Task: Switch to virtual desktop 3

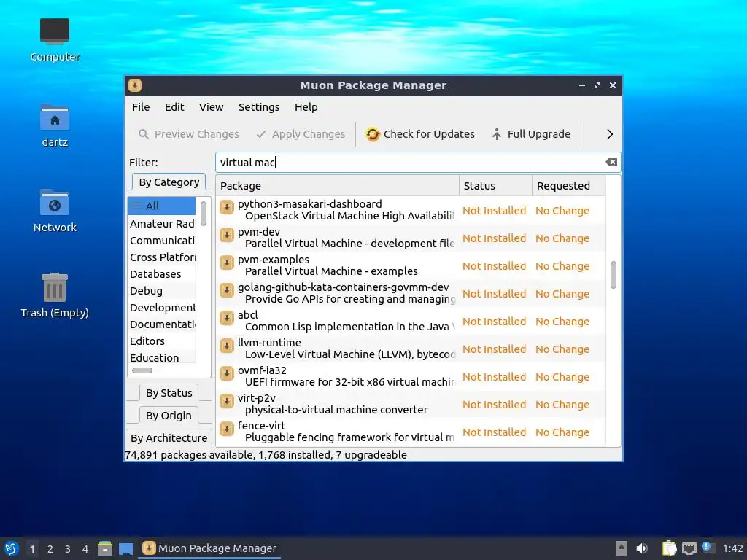Action: tap(68, 549)
